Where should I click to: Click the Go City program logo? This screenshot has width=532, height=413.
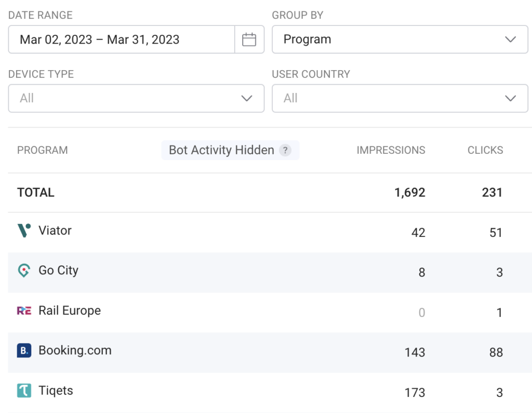24,271
